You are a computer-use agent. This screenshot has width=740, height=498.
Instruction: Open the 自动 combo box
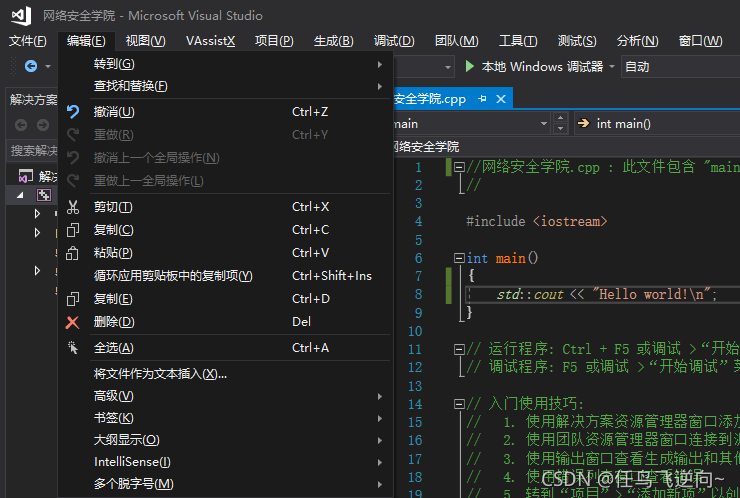coord(681,67)
